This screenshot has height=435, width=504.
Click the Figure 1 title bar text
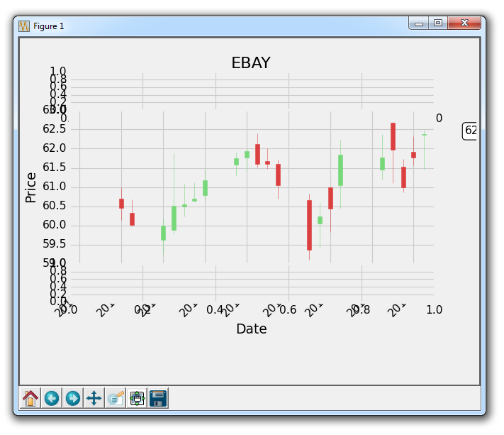click(x=49, y=26)
